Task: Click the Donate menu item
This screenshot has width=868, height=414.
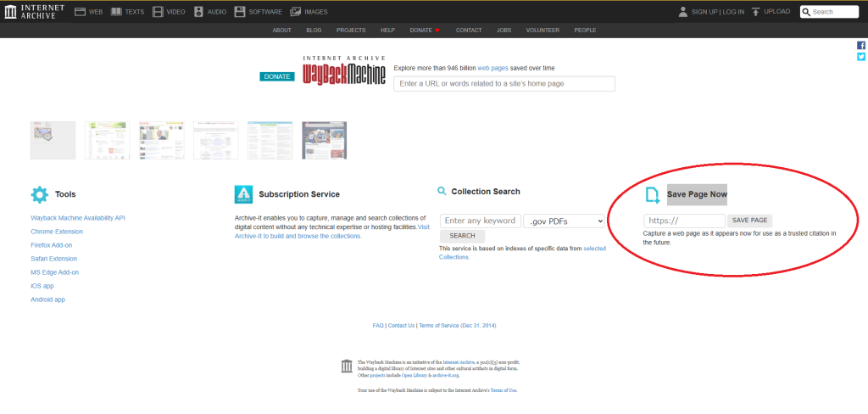Action: click(420, 31)
